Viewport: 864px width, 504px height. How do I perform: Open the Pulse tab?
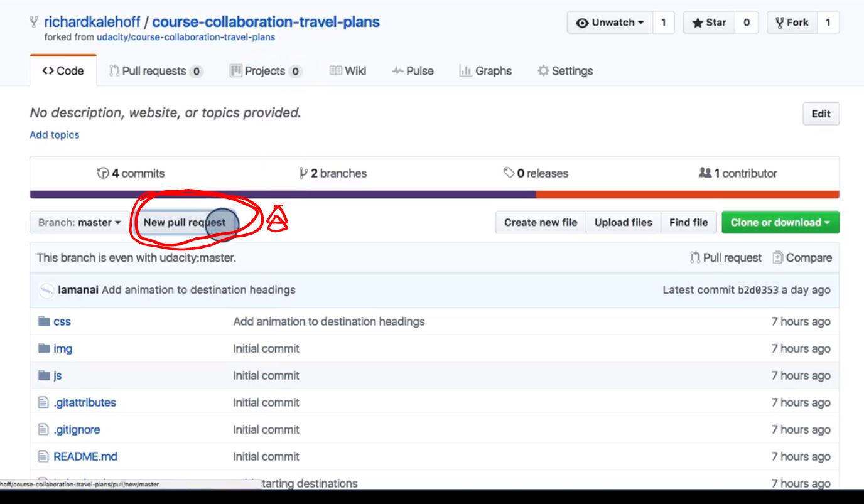tap(413, 71)
